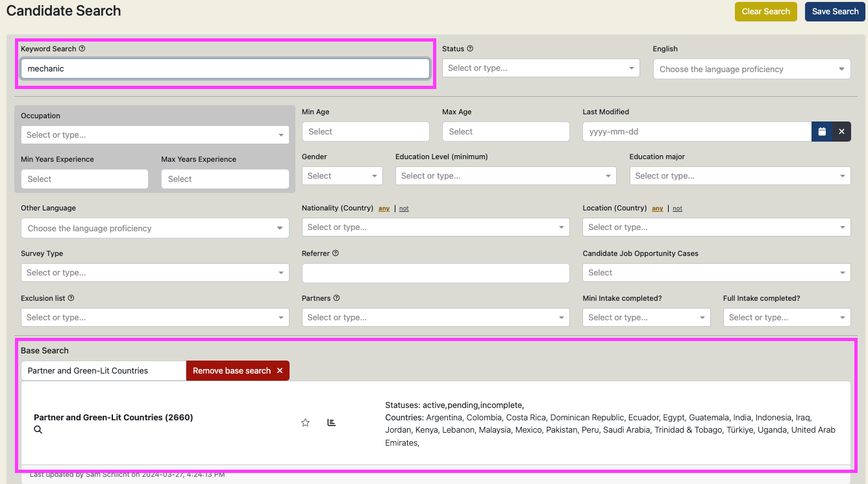This screenshot has height=484, width=868.
Task: Click the magnifying glass under the base search name
Action: pos(38,429)
